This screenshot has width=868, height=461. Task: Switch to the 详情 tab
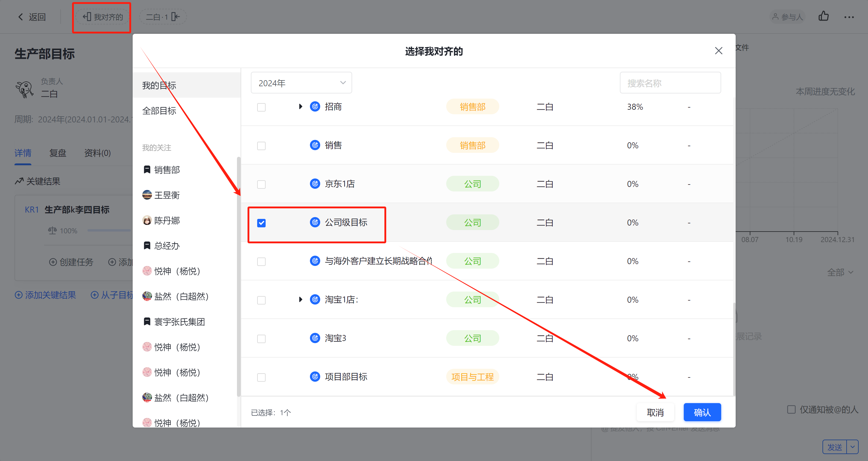[x=23, y=153]
